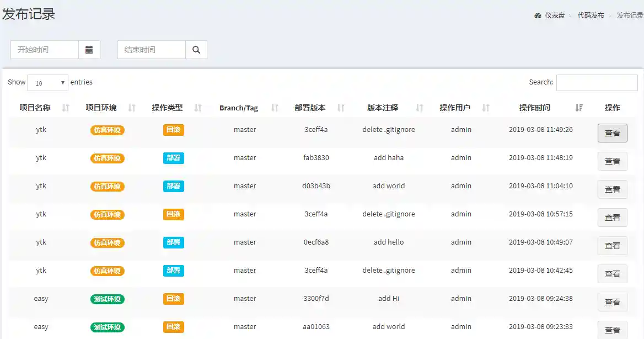Click the table Search text box
This screenshot has width=644, height=339.
(597, 83)
